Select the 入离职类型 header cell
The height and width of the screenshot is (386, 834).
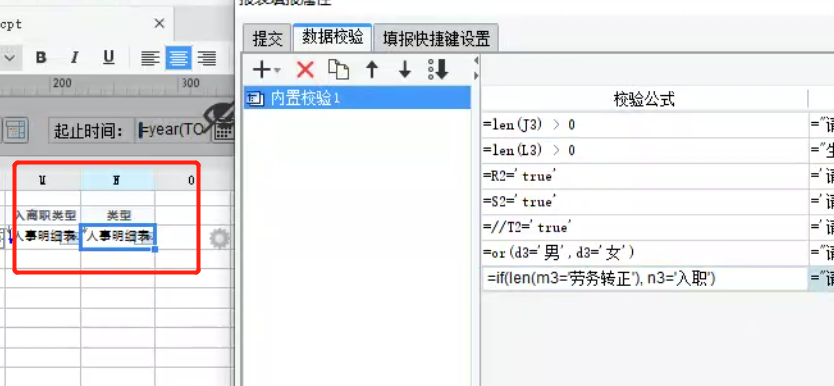[x=44, y=215]
